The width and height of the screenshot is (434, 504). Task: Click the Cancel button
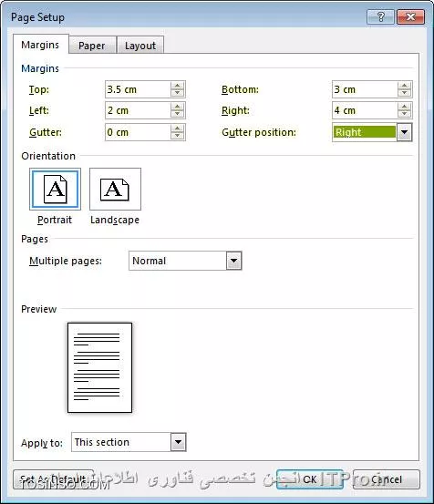(x=387, y=479)
